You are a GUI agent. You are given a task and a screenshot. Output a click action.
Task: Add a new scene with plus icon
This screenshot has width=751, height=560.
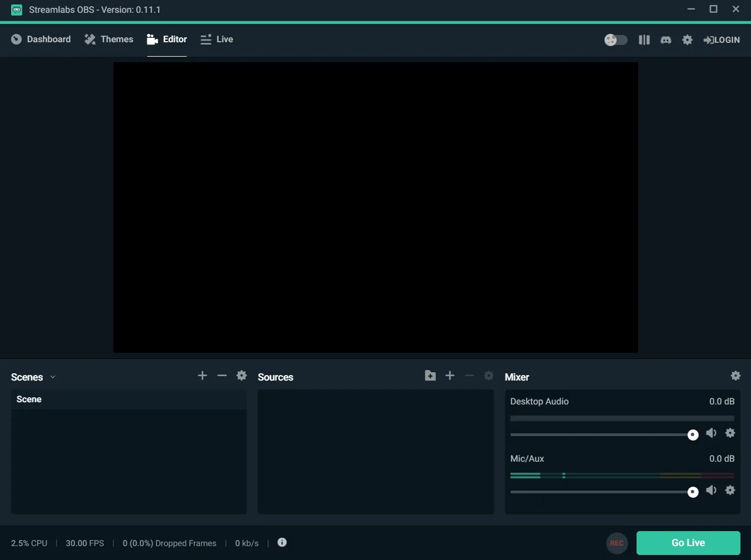coord(202,376)
